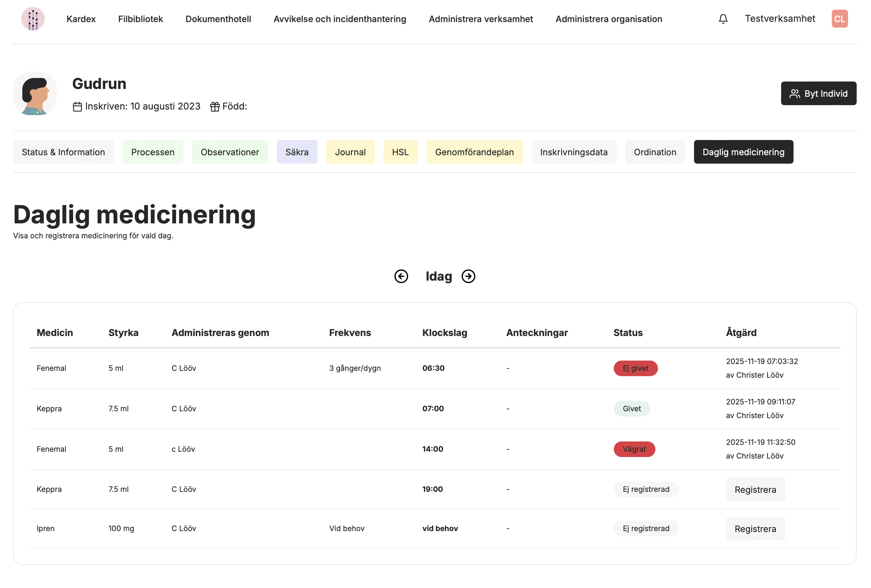Register the Ipren vid behov dose
871x588 pixels.
click(755, 528)
